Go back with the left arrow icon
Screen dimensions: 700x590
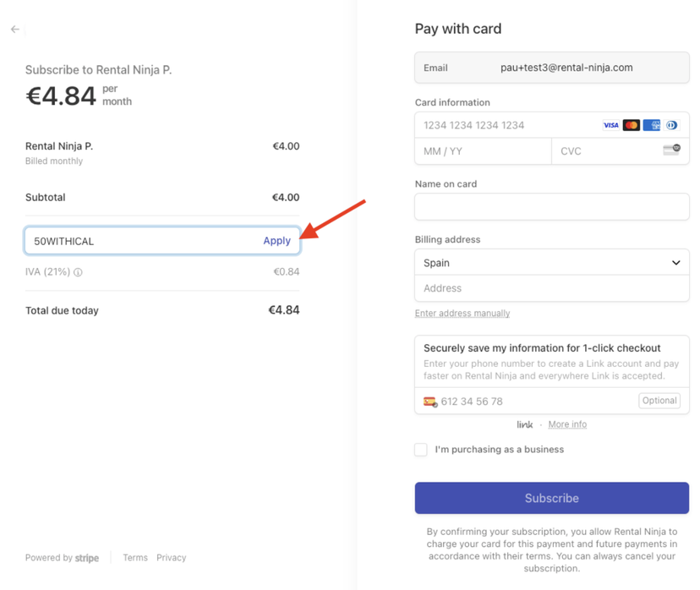point(15,30)
